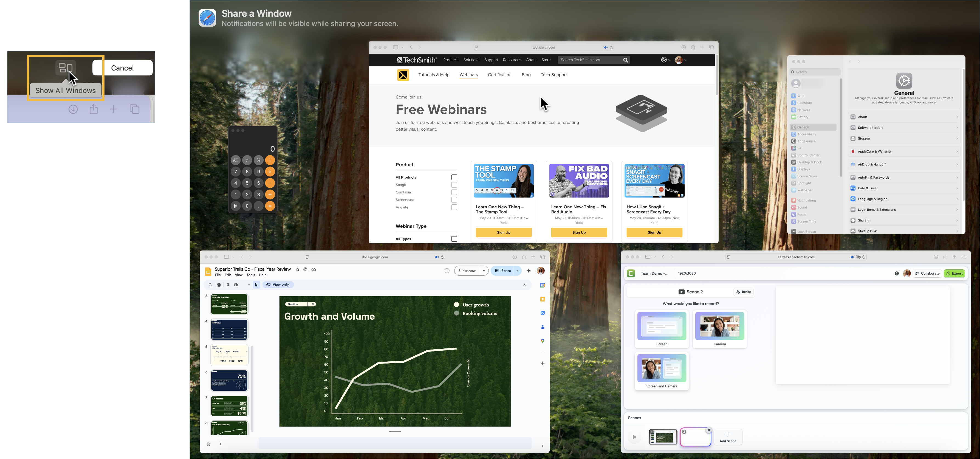Viewport: 980px width, 459px height.
Task: Toggle the Audiate checkbox
Action: 454,207
